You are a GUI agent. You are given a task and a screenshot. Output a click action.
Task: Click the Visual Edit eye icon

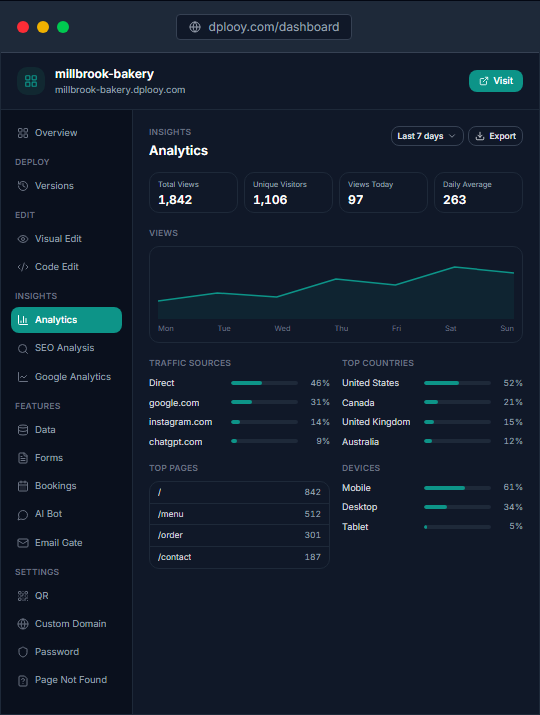pyautogui.click(x=23, y=239)
